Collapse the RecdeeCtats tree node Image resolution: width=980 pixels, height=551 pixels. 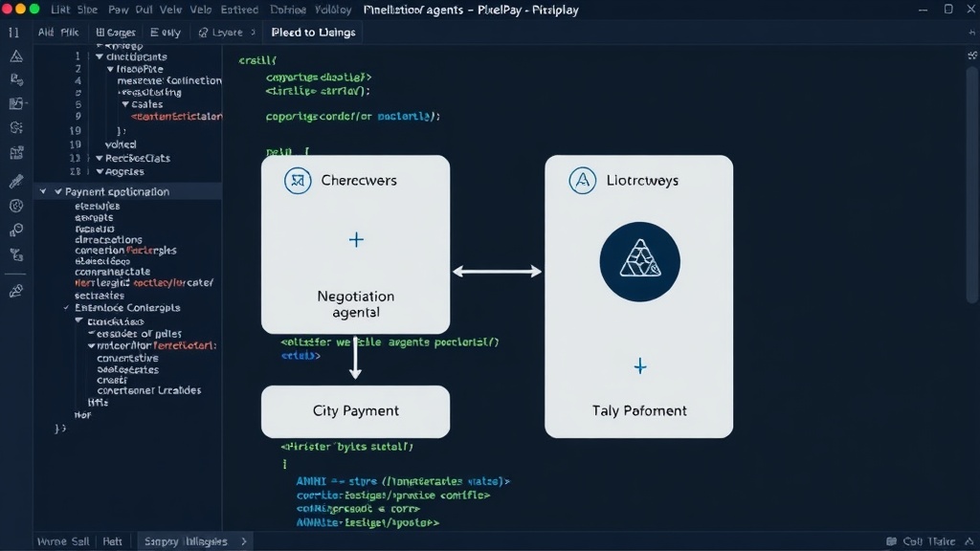pos(100,159)
